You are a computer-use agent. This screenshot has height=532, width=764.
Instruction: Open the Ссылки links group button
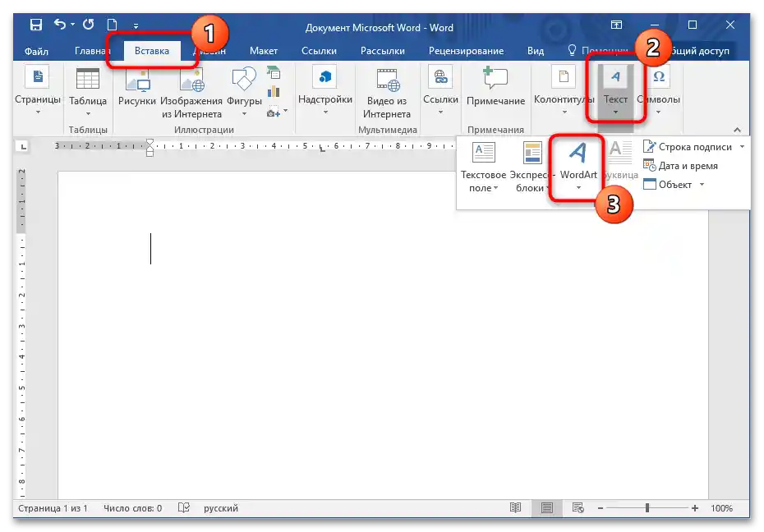(440, 91)
